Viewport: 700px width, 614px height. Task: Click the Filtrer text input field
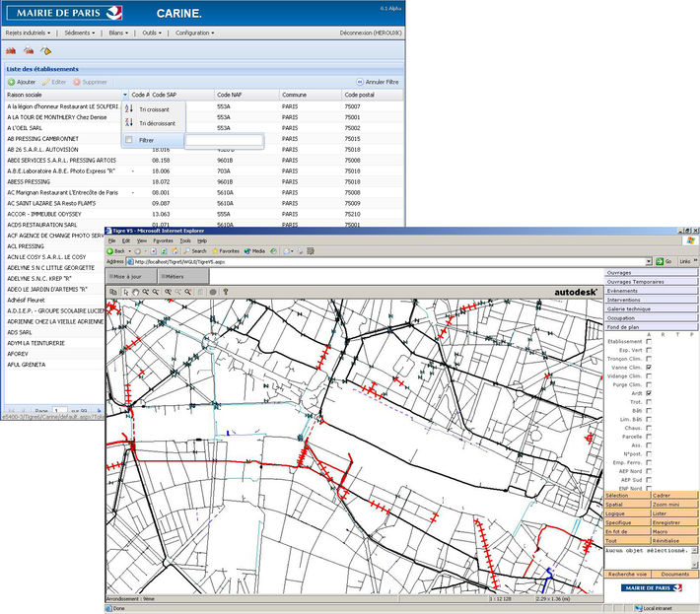pyautogui.click(x=224, y=141)
